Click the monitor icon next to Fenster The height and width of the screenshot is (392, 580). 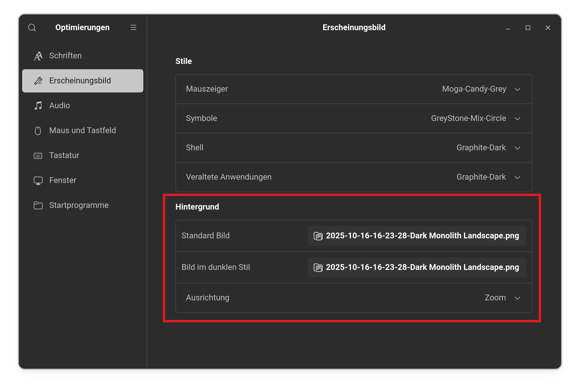tap(38, 180)
